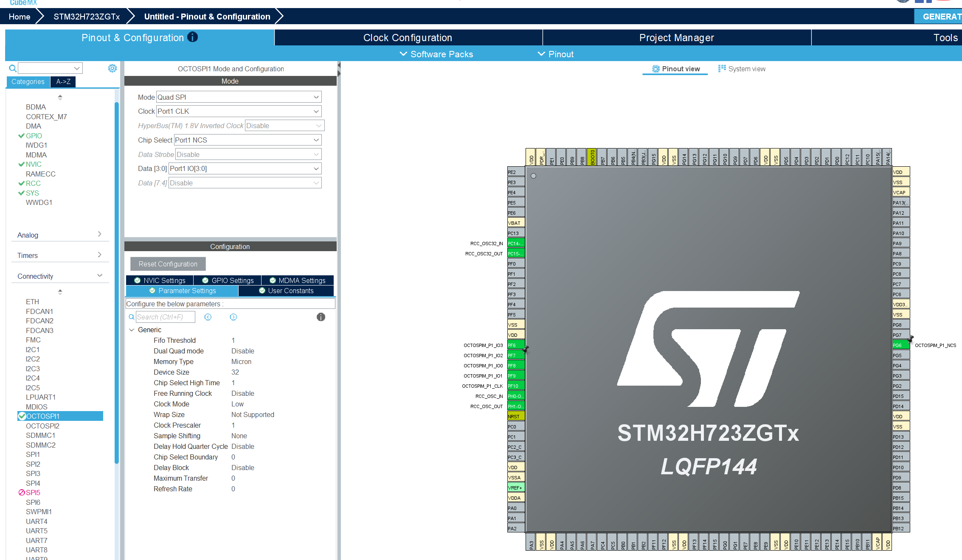Click the STM32H723ZGTx breadcrumb

click(x=87, y=17)
